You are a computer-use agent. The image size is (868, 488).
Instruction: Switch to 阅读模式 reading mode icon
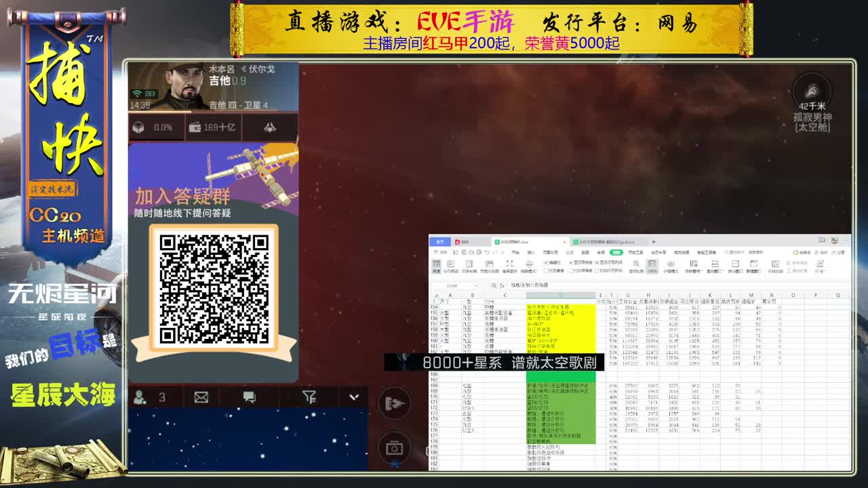(x=529, y=264)
